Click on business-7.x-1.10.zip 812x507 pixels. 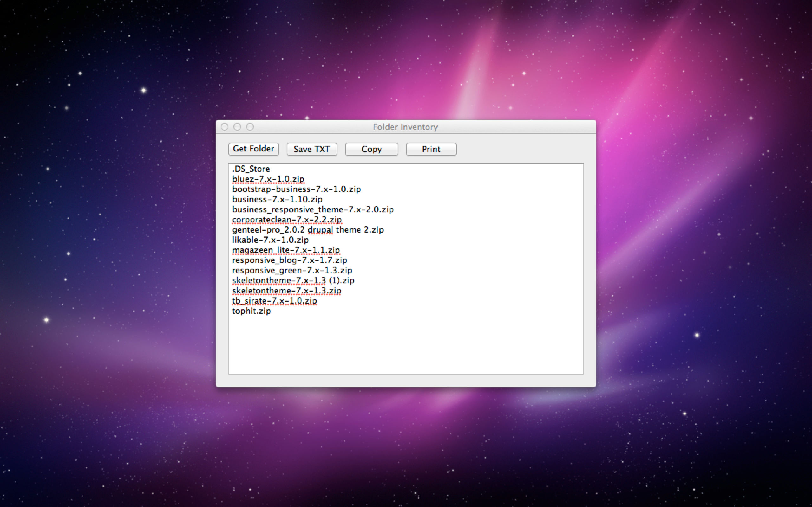coord(277,199)
